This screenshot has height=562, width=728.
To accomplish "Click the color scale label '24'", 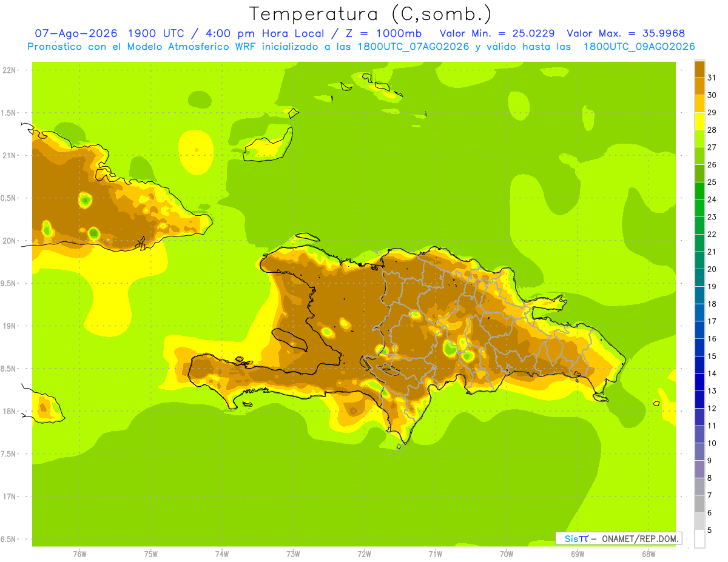I will click(712, 199).
